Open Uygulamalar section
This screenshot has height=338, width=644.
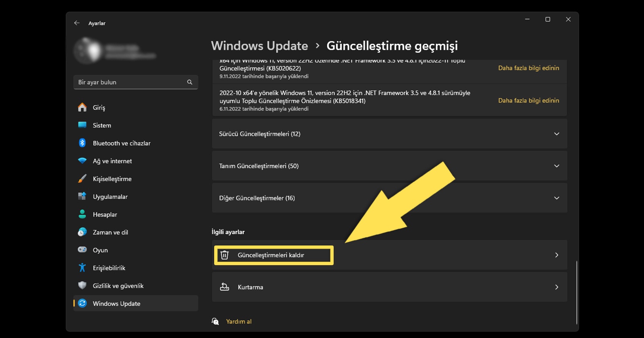tap(136, 196)
